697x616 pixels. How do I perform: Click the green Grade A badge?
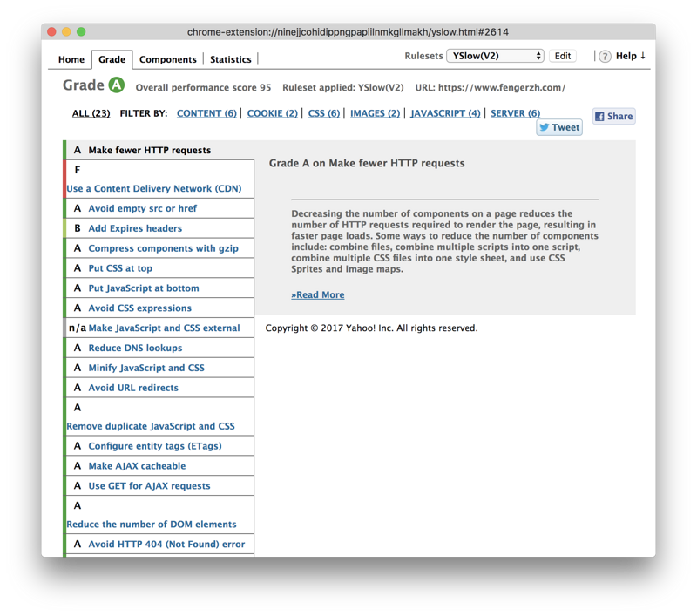[117, 85]
